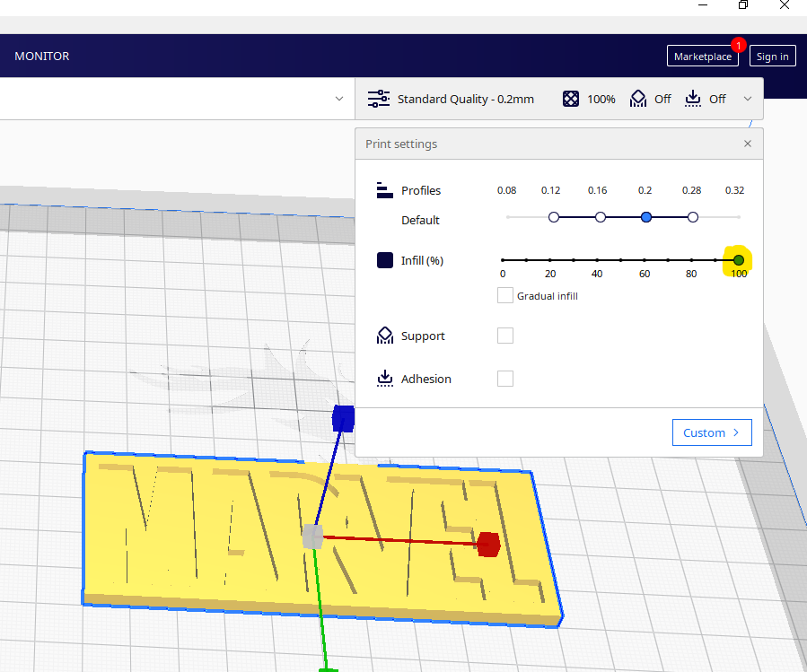This screenshot has width=807, height=672.
Task: Restore down the application window
Action: point(742,5)
